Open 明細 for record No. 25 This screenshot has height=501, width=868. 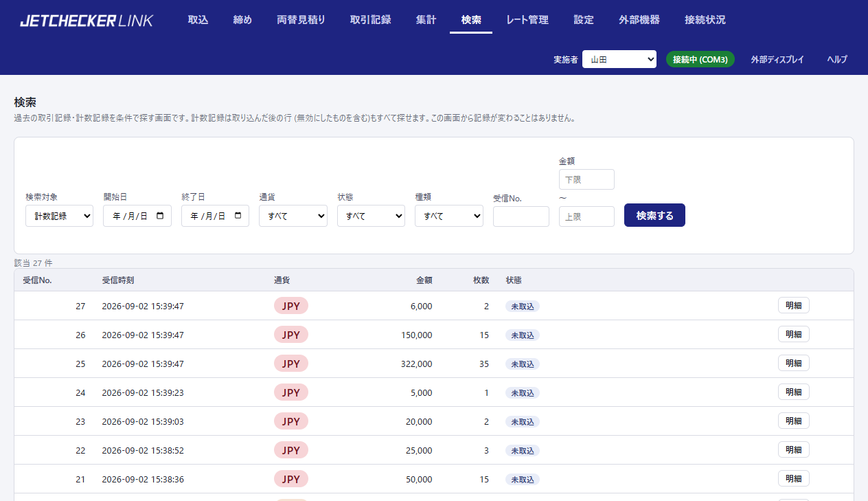click(x=794, y=364)
